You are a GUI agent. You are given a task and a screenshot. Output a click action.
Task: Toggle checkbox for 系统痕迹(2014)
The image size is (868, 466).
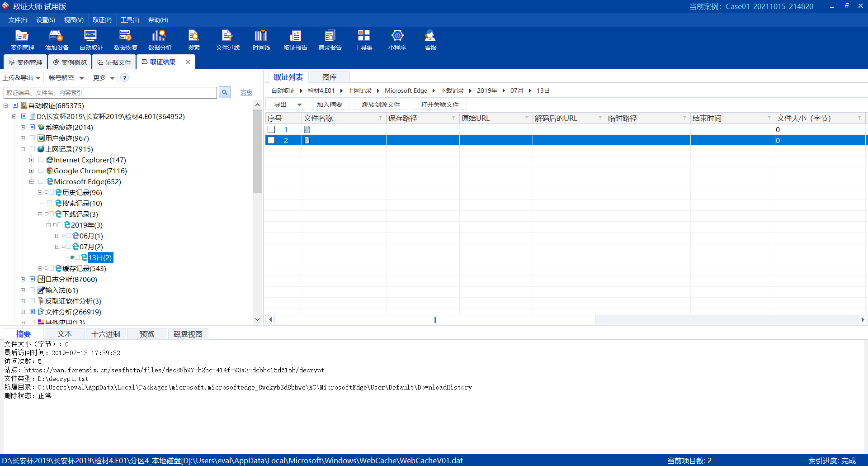(32, 127)
